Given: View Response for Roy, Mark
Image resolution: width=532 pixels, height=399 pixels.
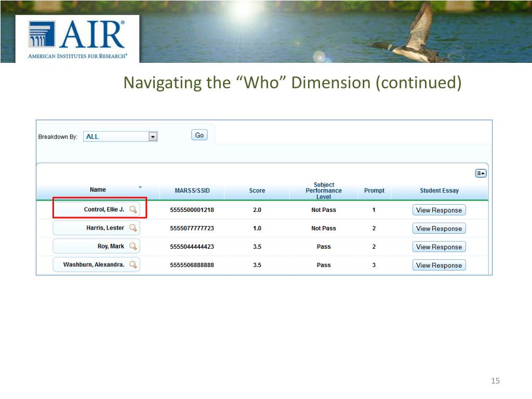Looking at the screenshot, I should (438, 247).
